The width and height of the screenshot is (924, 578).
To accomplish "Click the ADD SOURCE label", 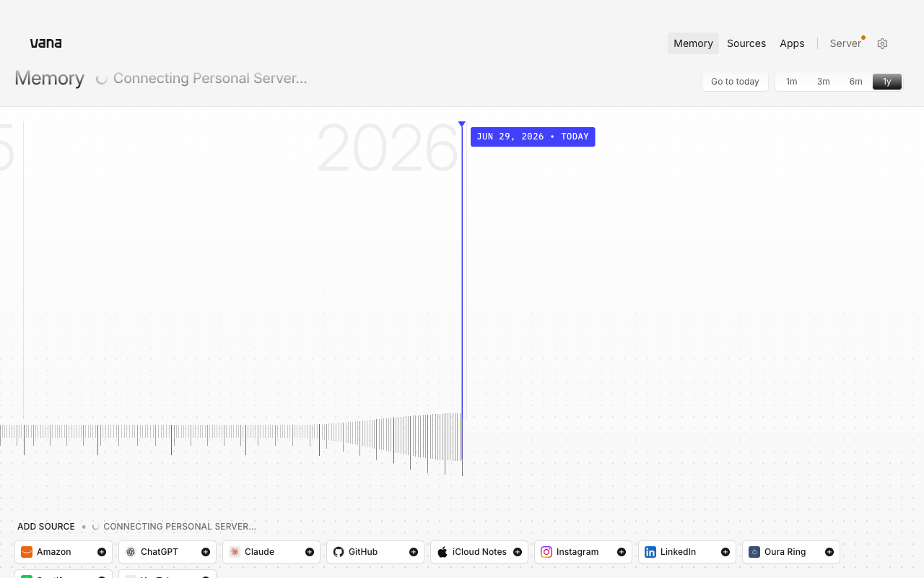I will click(46, 527).
